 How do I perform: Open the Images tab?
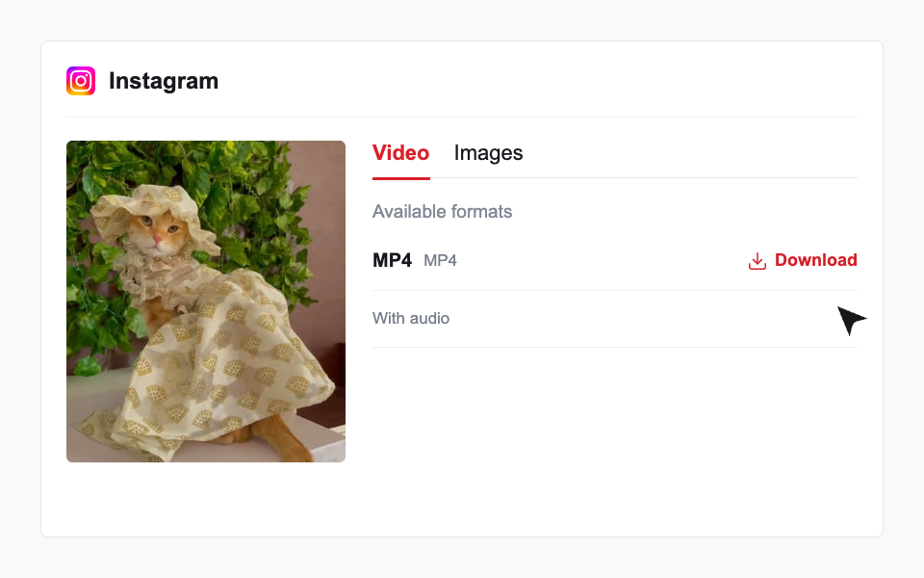[x=488, y=153]
